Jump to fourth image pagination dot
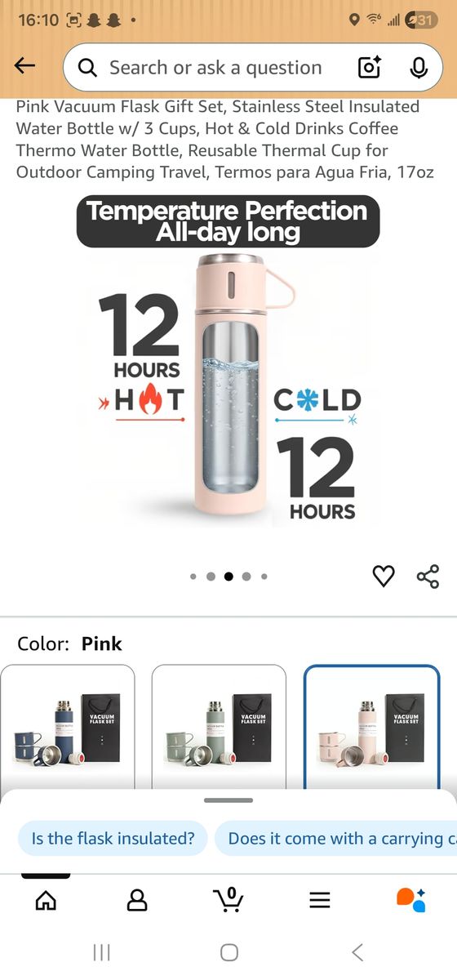The width and height of the screenshot is (457, 980). (246, 577)
